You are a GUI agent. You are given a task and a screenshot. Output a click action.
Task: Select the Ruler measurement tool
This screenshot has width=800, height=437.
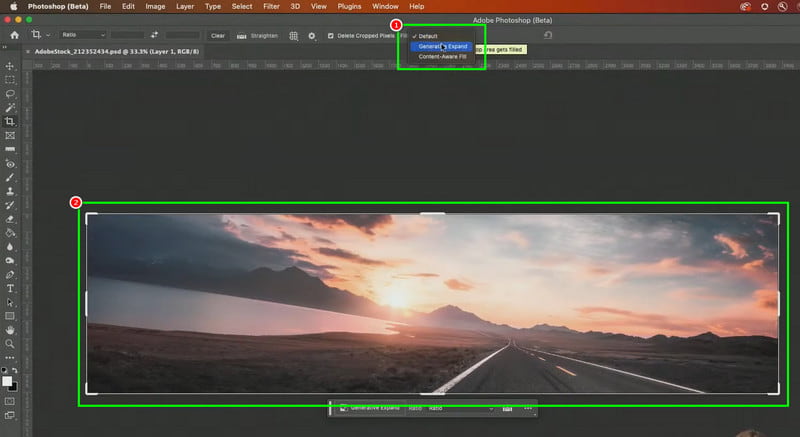coord(10,149)
